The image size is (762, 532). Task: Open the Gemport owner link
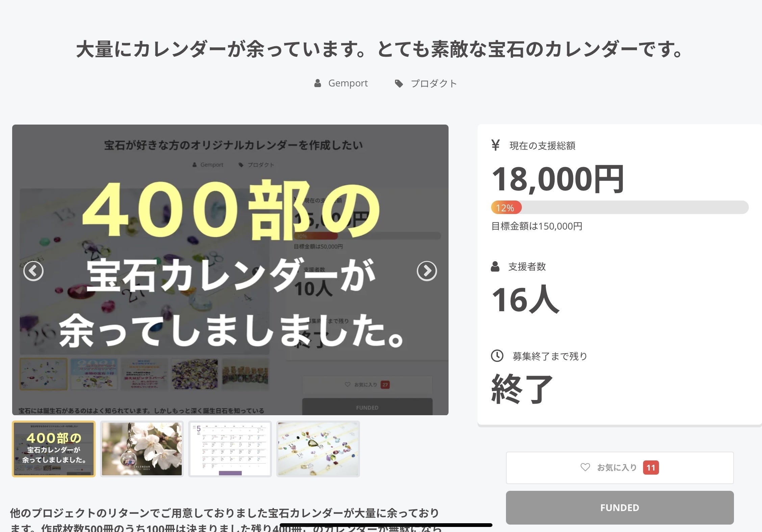tap(348, 83)
